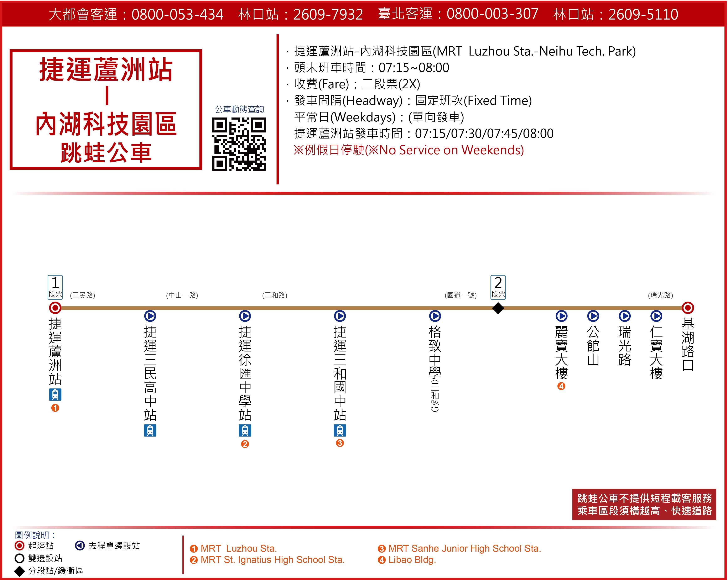This screenshot has width=728, height=580.
Task: Click the arrow stop marker above 公館山
Action: tap(593, 316)
